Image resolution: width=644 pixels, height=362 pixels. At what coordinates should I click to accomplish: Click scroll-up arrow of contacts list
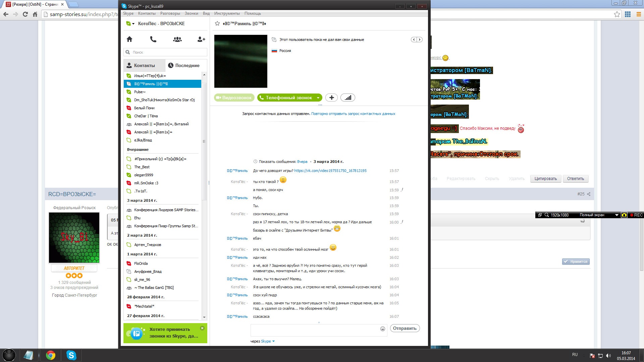pyautogui.click(x=204, y=74)
